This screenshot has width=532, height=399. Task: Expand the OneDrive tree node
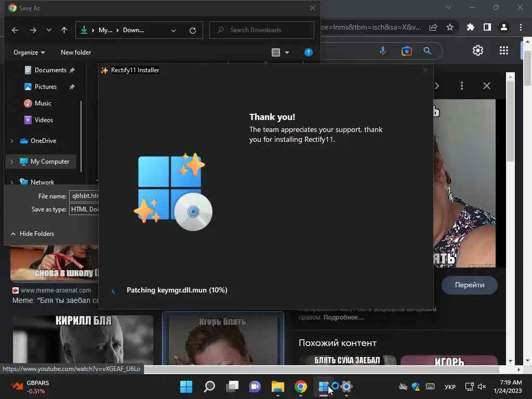tap(12, 141)
